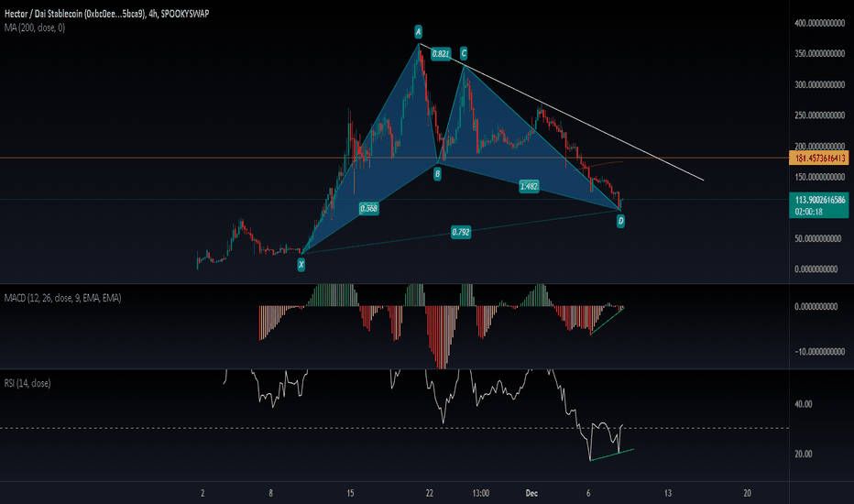This screenshot has height=504, width=854.
Task: Select the 0.821 ratio label
Action: coord(441,53)
